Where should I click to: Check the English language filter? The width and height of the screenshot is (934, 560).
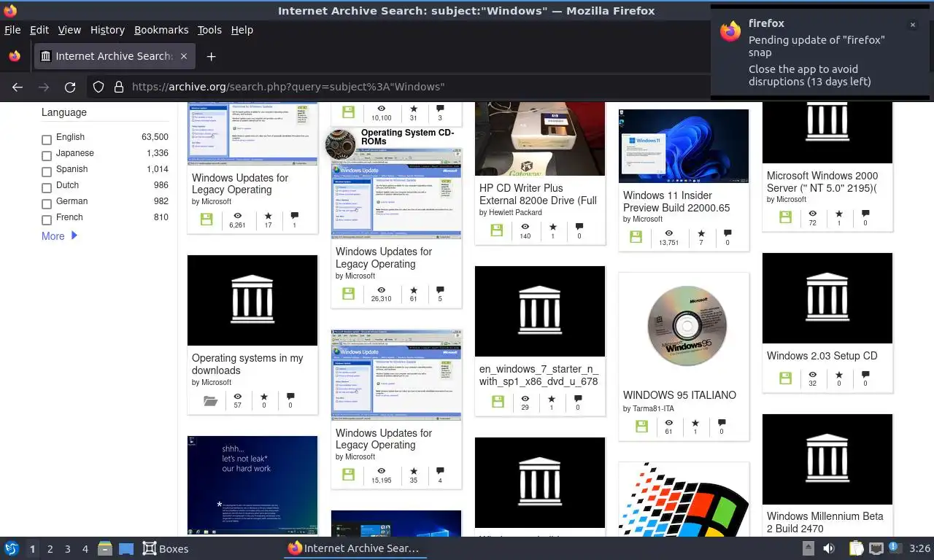47,139
